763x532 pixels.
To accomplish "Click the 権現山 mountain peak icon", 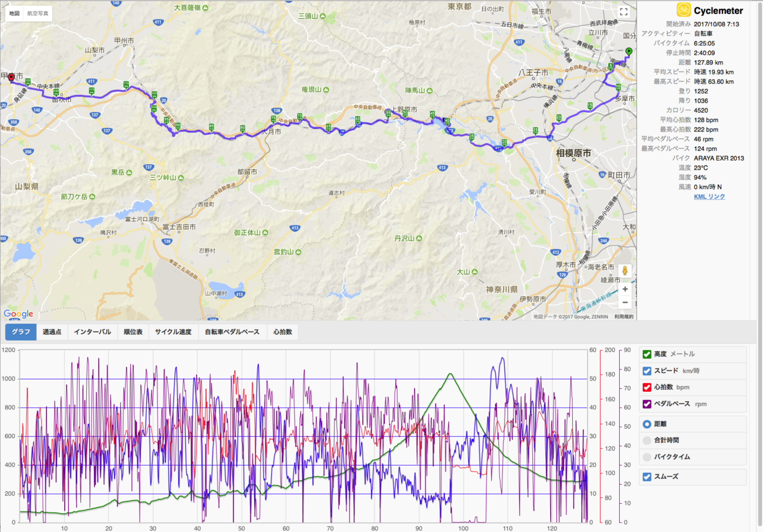I will coord(328,90).
